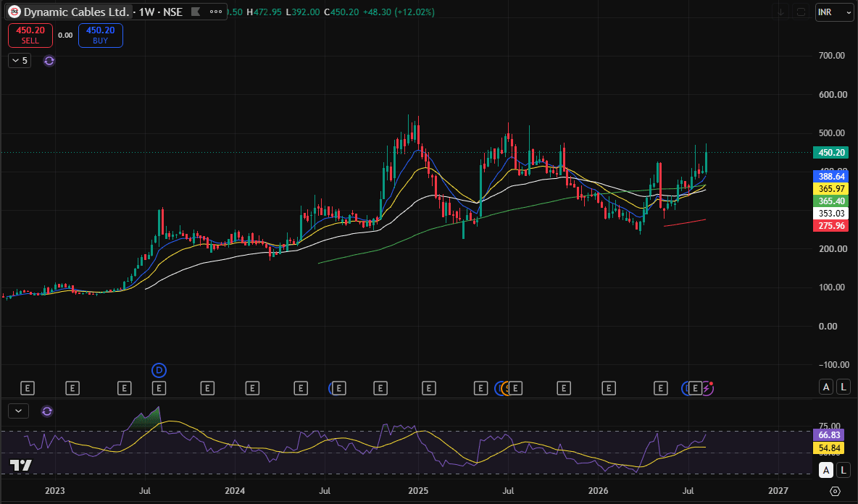This screenshot has width=858, height=504.
Task: Toggle auto scale A on the RSI pane
Action: click(x=826, y=469)
